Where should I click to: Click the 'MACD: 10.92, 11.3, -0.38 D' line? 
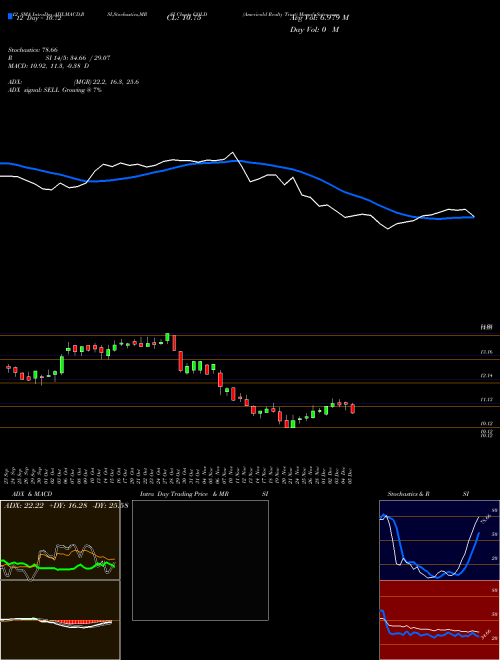48,66
